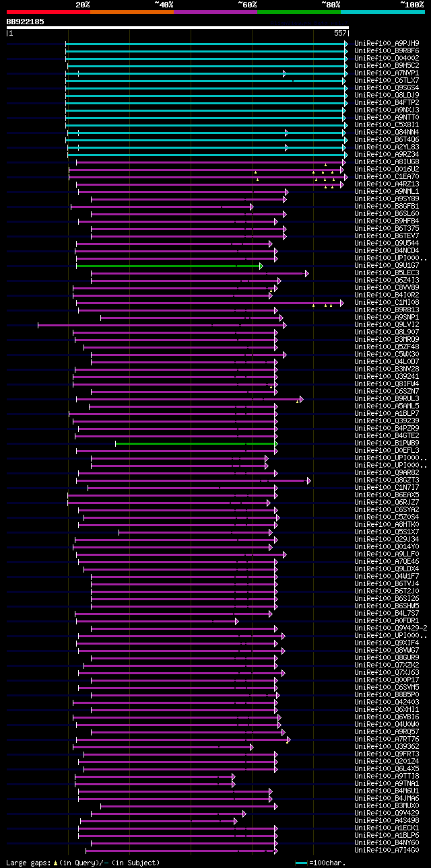
Task: Click the UniRef100_A1ECK1 label
Action: [x=387, y=828]
